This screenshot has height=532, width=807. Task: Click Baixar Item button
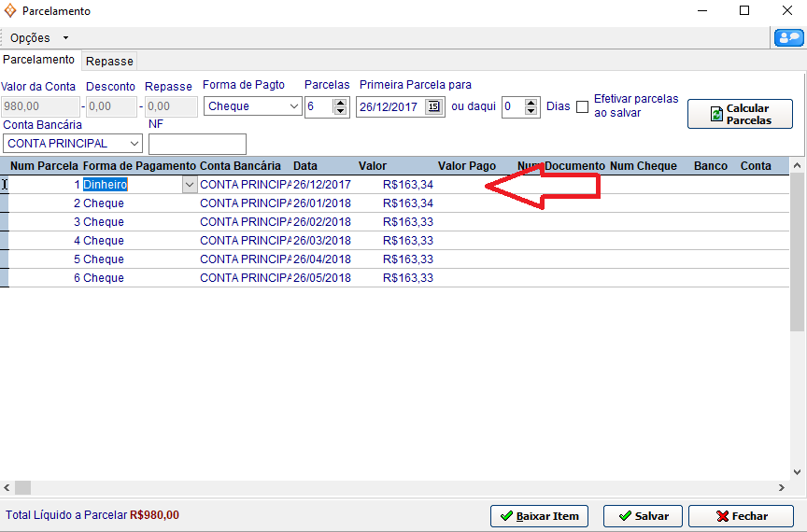point(539,515)
